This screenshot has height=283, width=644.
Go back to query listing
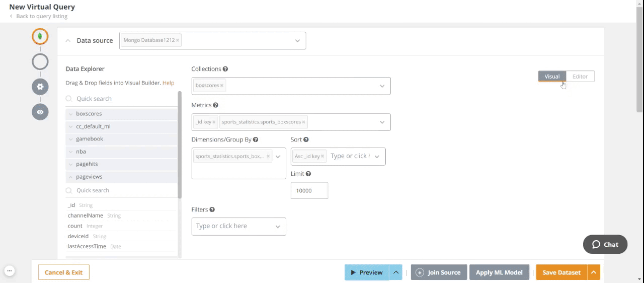[42, 16]
